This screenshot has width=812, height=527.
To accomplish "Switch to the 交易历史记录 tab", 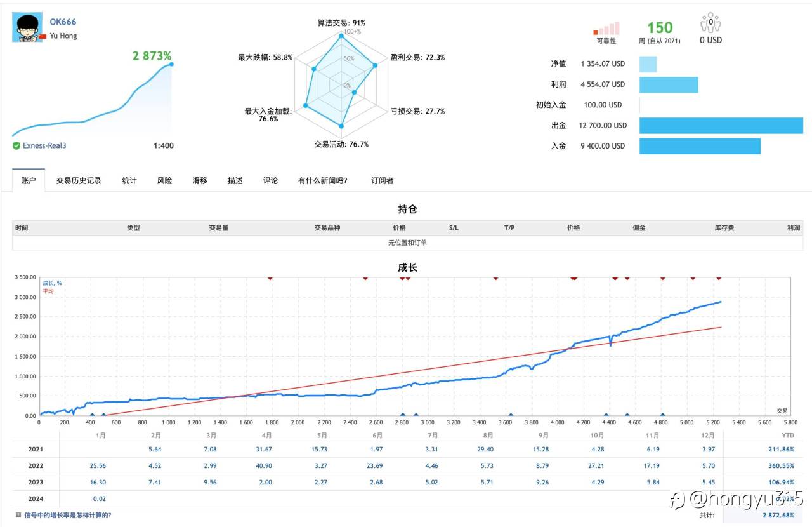I will tap(79, 180).
